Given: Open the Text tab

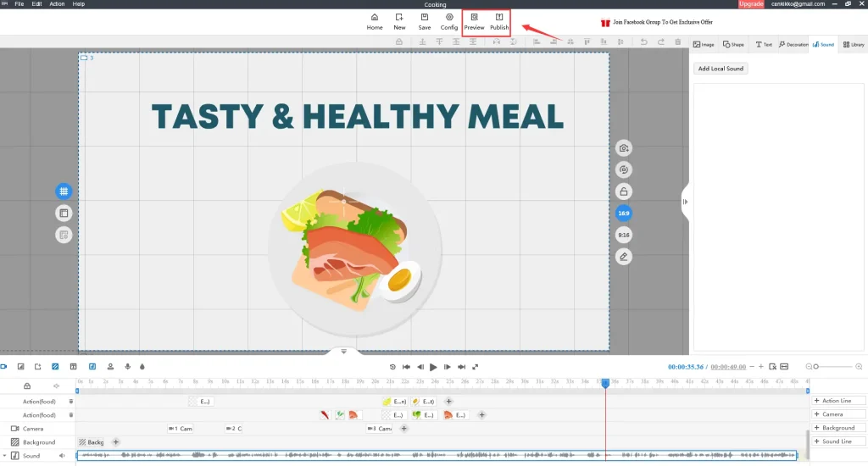Looking at the screenshot, I should click(764, 44).
